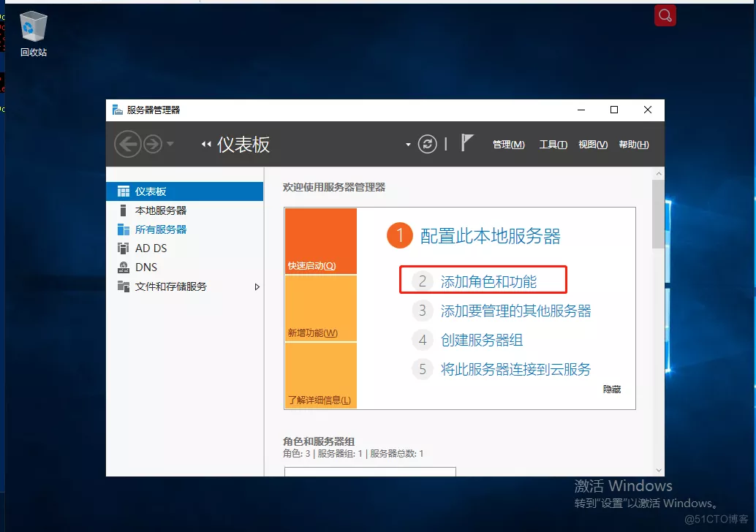Click 配置此本地服务器 link
The height and width of the screenshot is (532, 756).
(x=491, y=236)
